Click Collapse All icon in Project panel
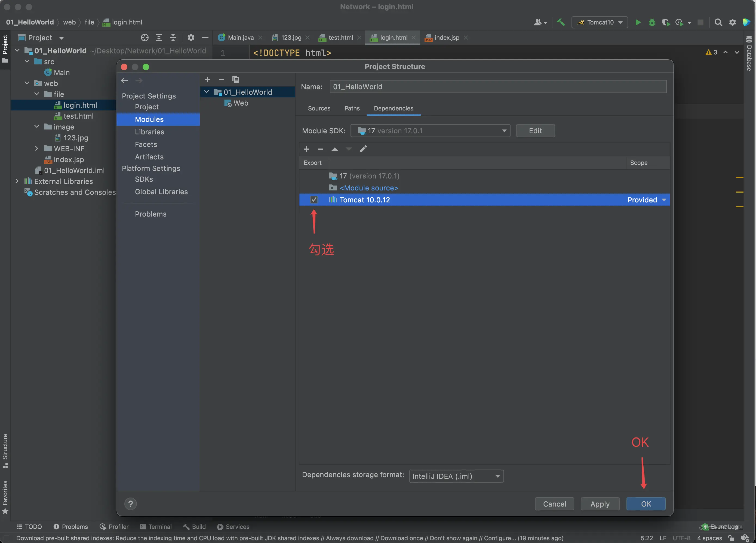Image resolution: width=756 pixels, height=543 pixels. click(x=173, y=38)
